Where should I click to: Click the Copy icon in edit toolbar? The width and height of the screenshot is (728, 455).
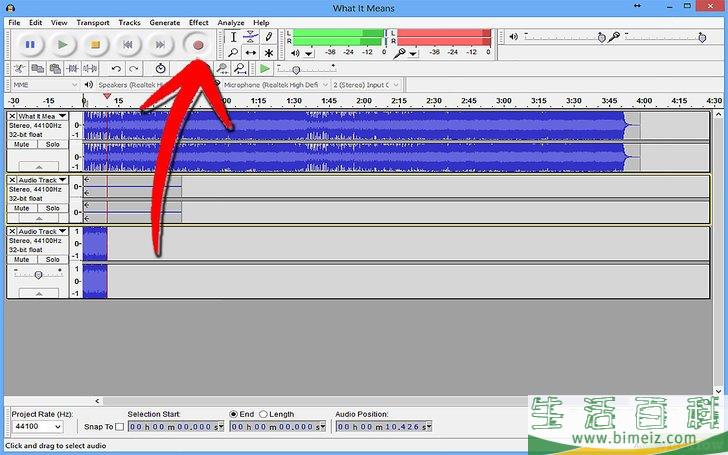click(37, 69)
